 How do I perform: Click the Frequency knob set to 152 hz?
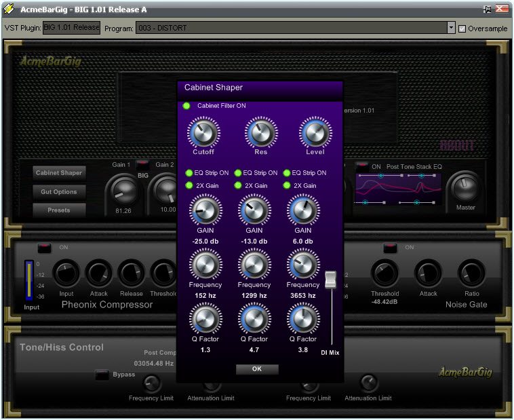205,265
